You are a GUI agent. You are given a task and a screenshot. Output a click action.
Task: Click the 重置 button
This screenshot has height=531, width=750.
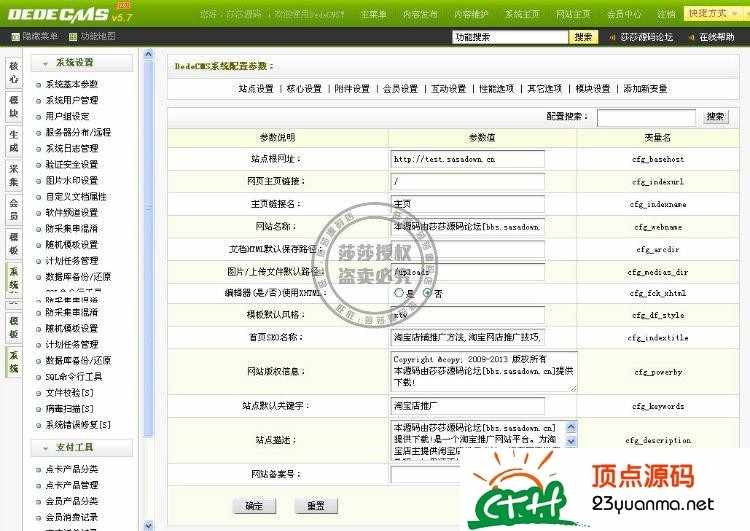pyautogui.click(x=316, y=506)
